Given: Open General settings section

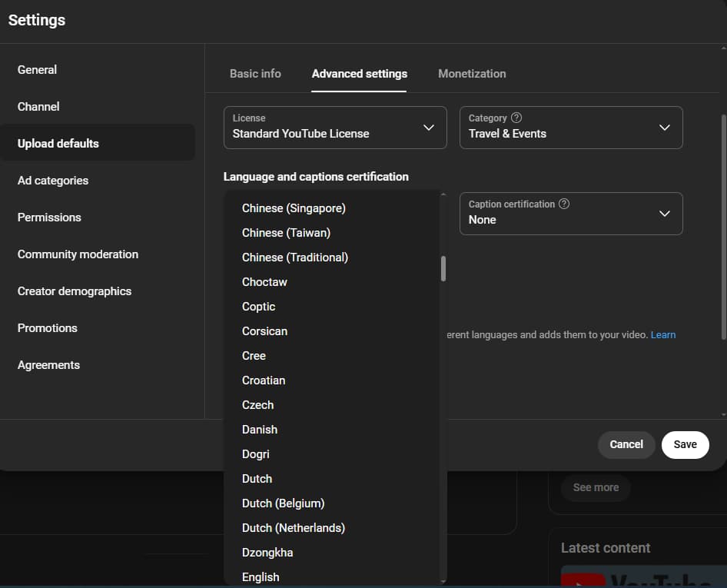Looking at the screenshot, I should pos(98,69).
